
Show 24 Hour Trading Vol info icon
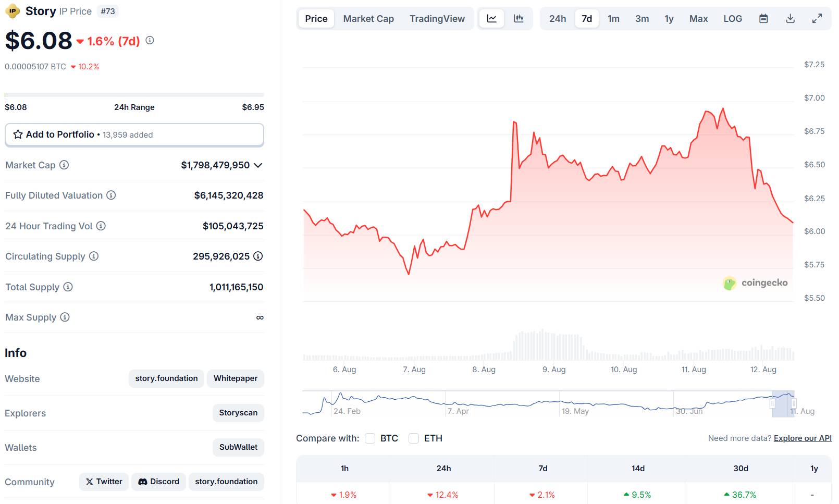tap(101, 226)
